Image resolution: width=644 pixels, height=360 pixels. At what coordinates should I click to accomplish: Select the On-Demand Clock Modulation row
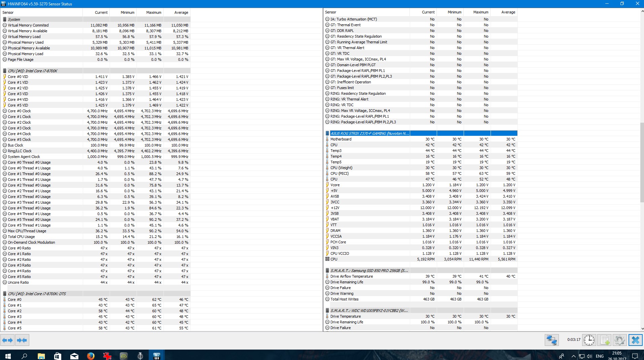coord(96,242)
